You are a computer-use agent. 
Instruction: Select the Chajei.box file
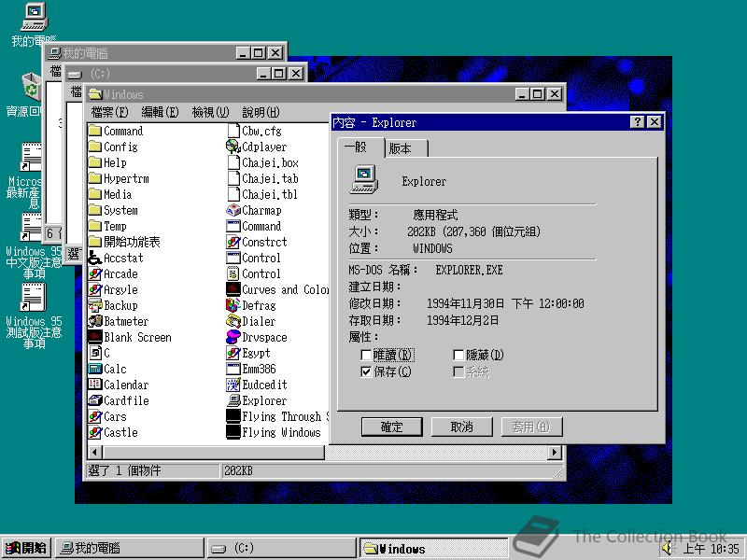click(x=263, y=162)
